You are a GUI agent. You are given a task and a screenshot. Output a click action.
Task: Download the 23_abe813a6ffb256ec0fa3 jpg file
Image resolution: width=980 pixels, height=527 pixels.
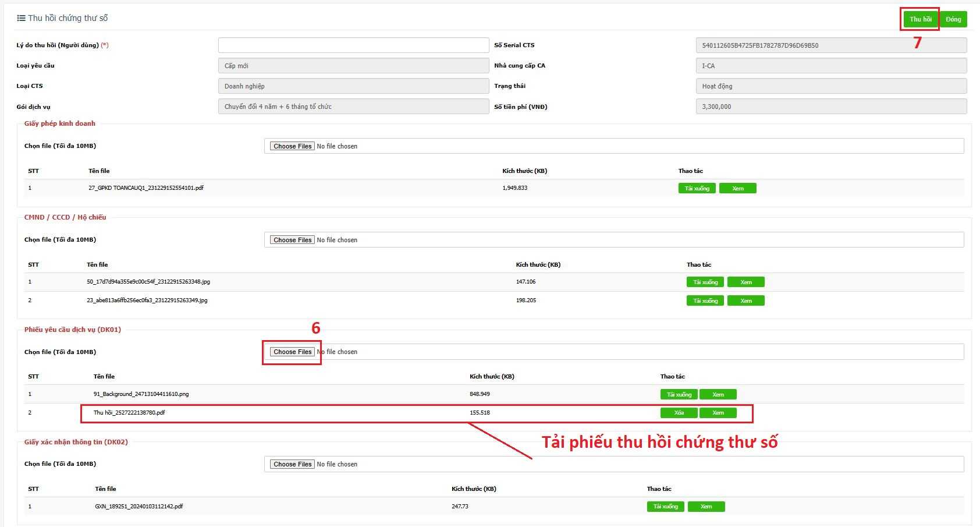[705, 300]
